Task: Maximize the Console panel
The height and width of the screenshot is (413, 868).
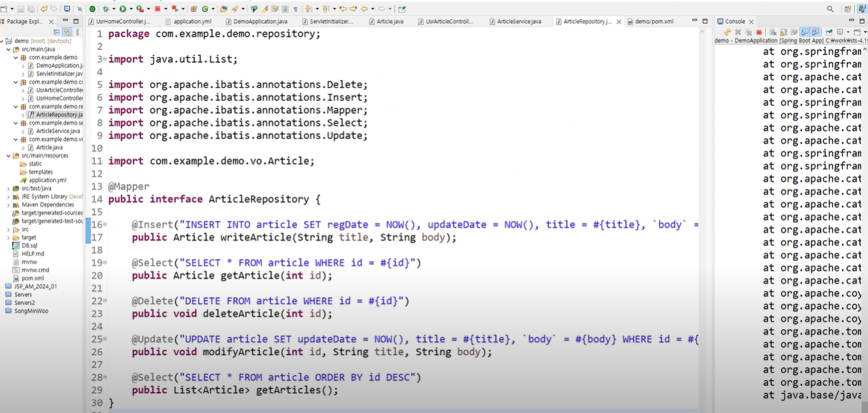Action: (862, 21)
